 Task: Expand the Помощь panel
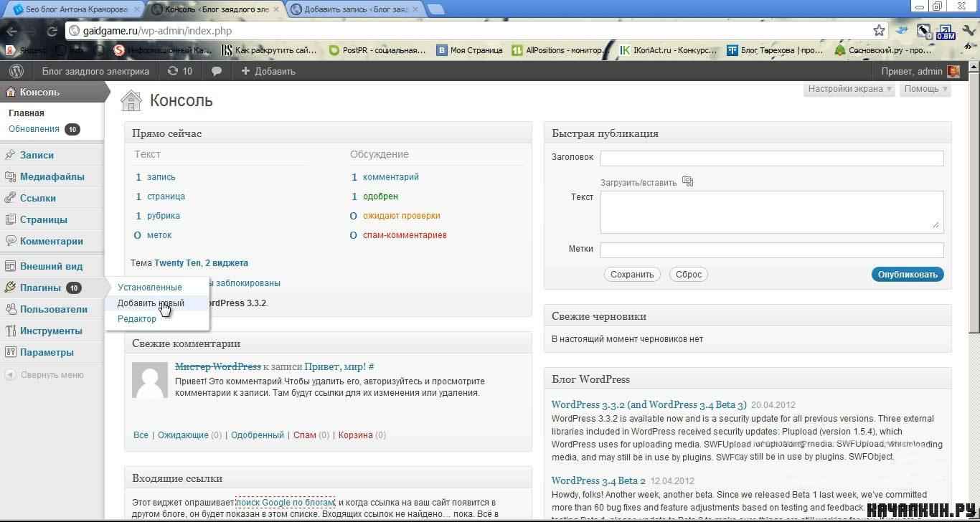coord(926,89)
